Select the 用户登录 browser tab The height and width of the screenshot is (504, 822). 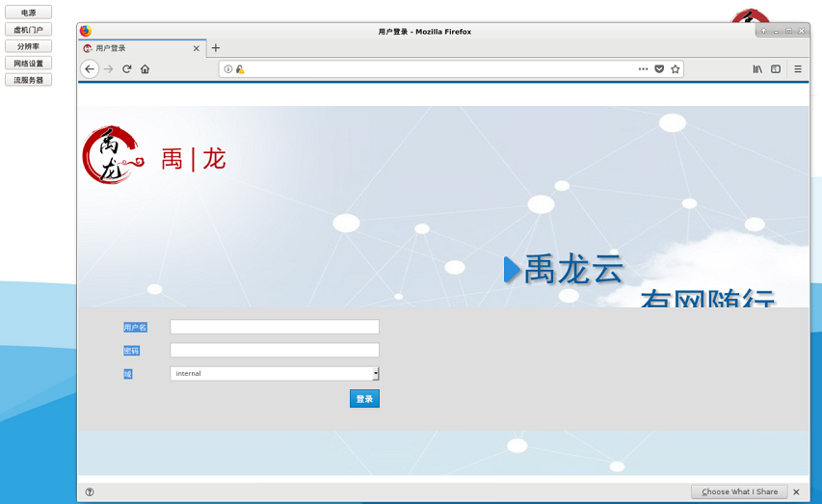click(x=142, y=48)
